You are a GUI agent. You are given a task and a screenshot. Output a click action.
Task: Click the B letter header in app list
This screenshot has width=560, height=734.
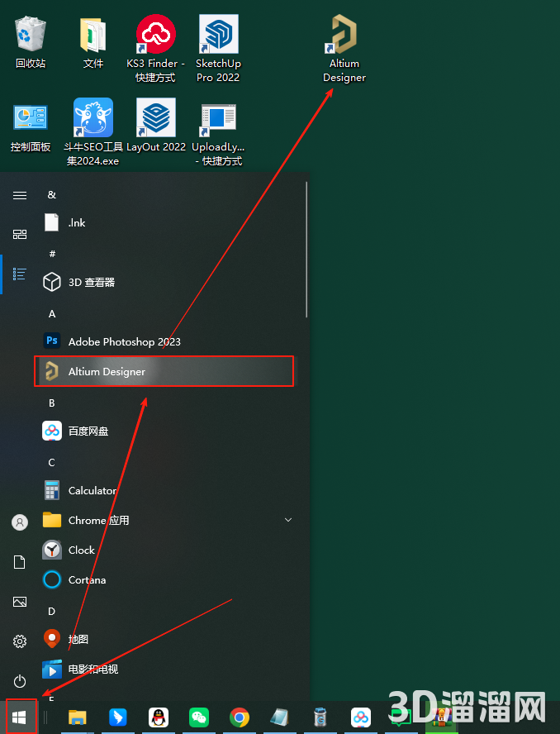point(52,403)
